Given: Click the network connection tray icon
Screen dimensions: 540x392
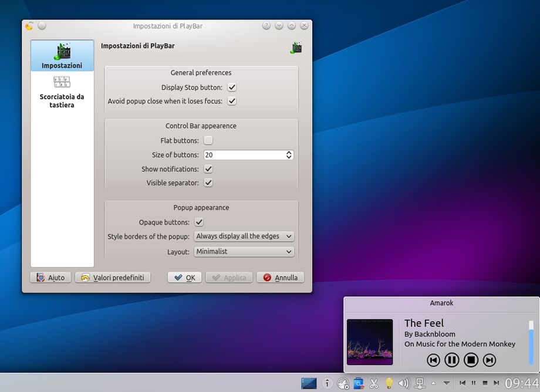Looking at the screenshot, I should click(419, 383).
